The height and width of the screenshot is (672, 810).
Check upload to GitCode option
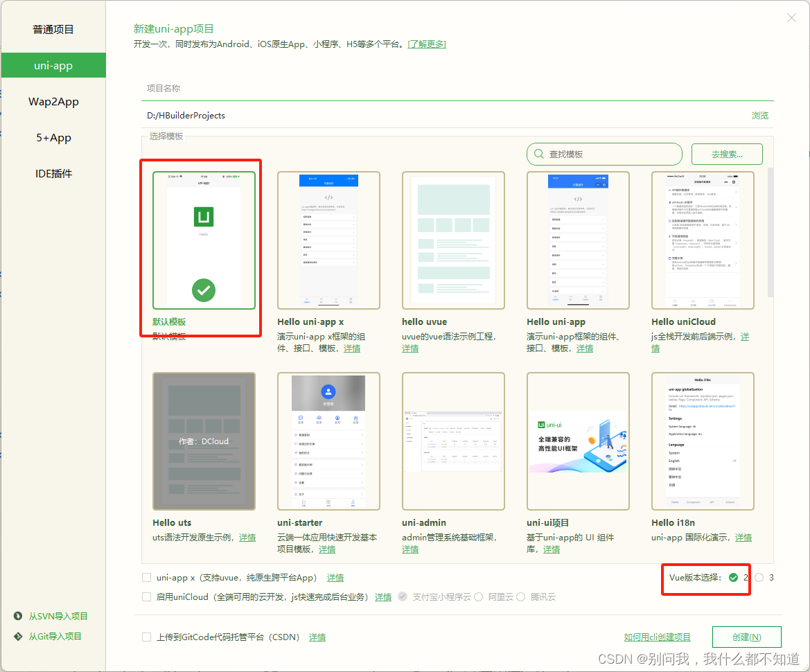click(146, 637)
